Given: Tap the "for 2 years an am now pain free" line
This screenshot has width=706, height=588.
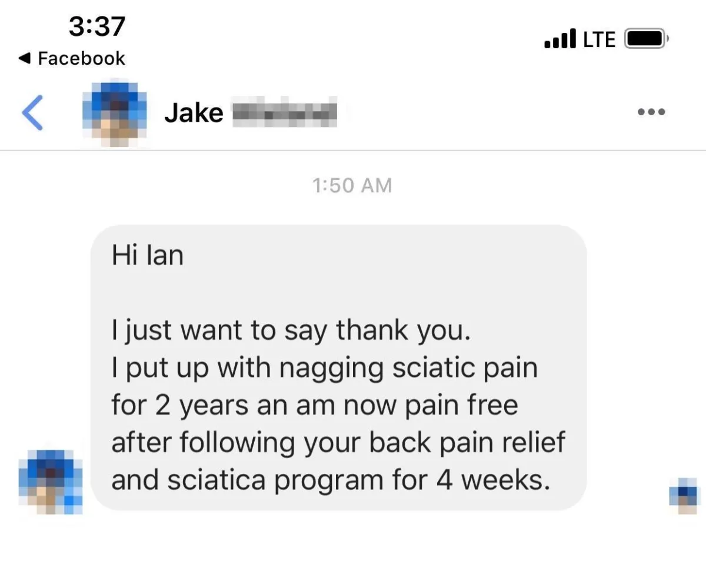Looking at the screenshot, I should 315,406.
